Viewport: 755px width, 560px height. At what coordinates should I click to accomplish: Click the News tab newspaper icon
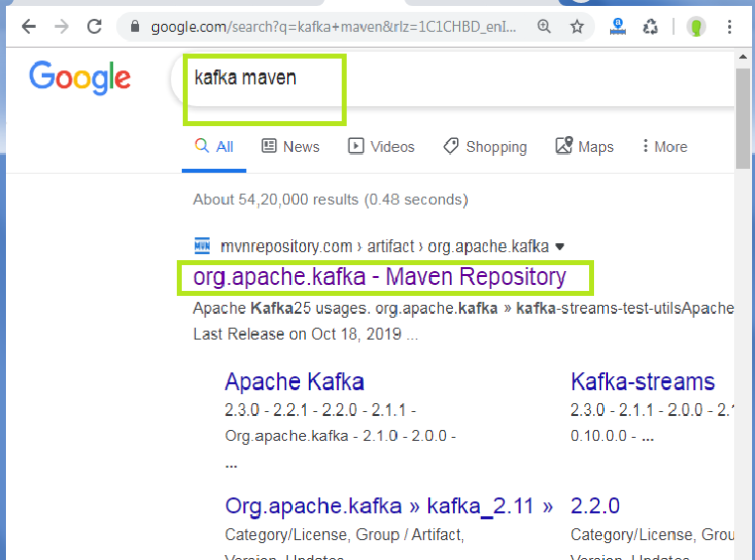(268, 145)
